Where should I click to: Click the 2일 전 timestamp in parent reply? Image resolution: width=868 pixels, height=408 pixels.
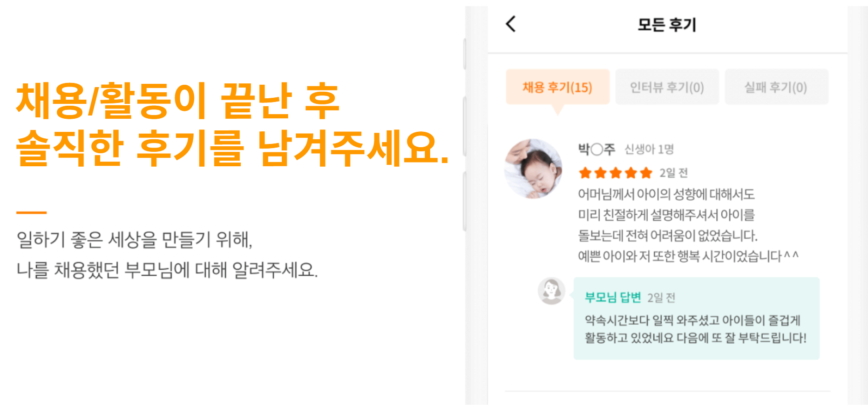661,298
